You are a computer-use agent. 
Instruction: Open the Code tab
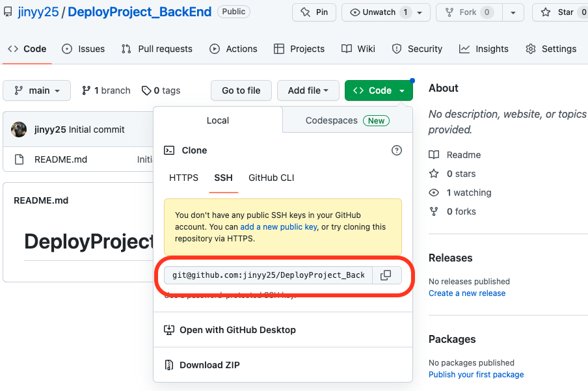[x=27, y=49]
